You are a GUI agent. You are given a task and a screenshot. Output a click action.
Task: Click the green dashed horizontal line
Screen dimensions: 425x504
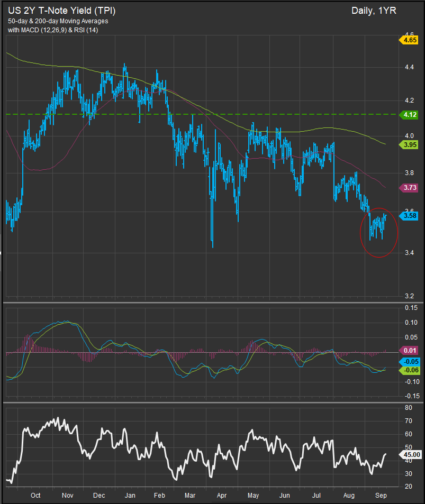212,114
